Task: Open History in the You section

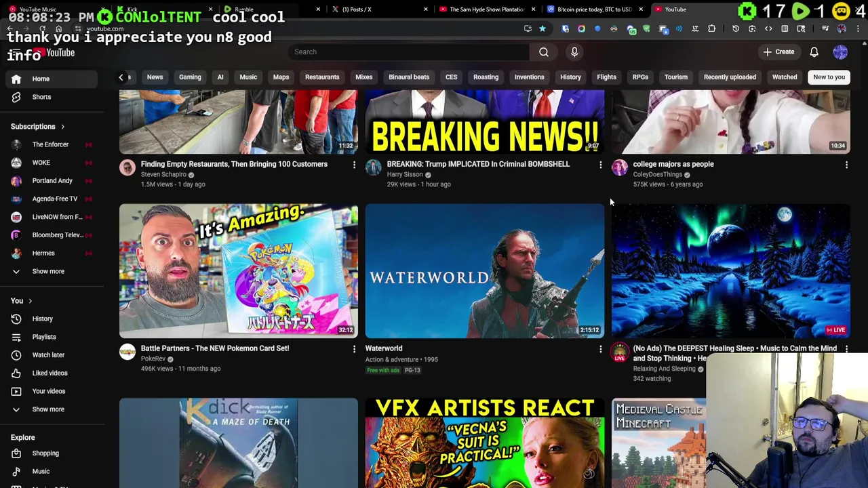Action: (x=52, y=319)
